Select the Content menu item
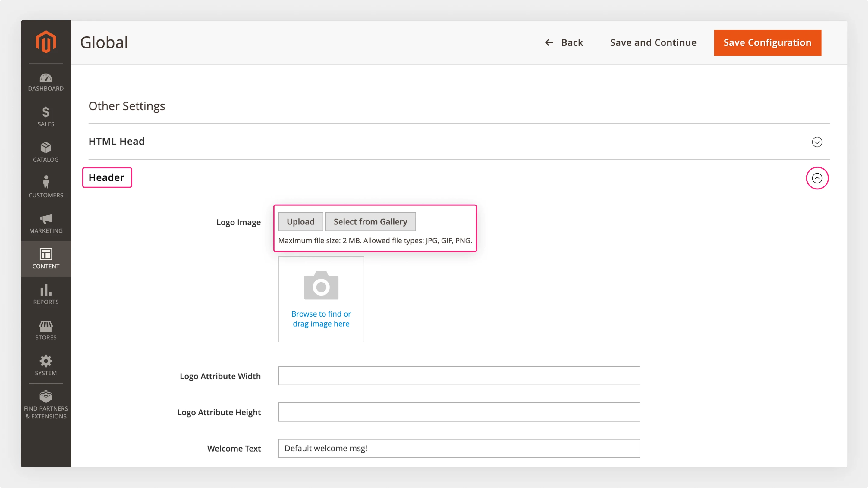Viewport: 868px width, 488px height. [46, 259]
